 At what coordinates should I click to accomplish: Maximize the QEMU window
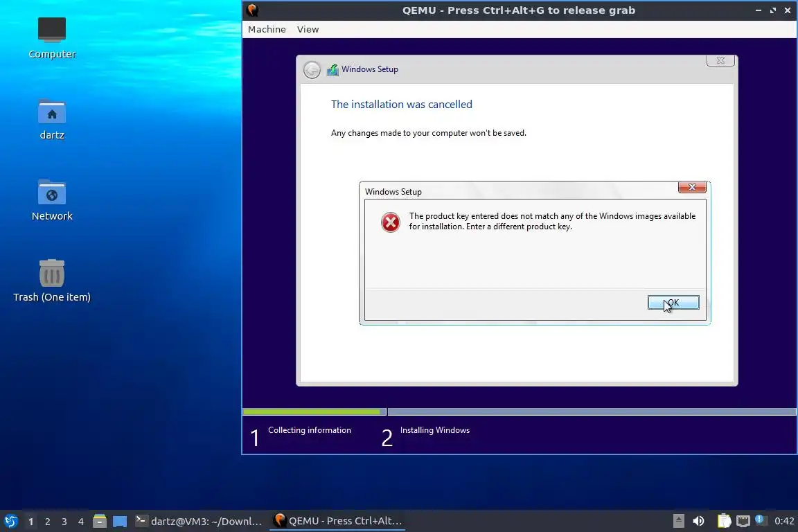click(773, 10)
